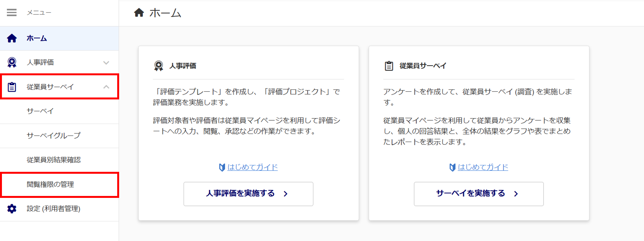This screenshot has width=644, height=241.
Task: Open 従業員別結果確認 from the sidebar
Action: point(53,160)
